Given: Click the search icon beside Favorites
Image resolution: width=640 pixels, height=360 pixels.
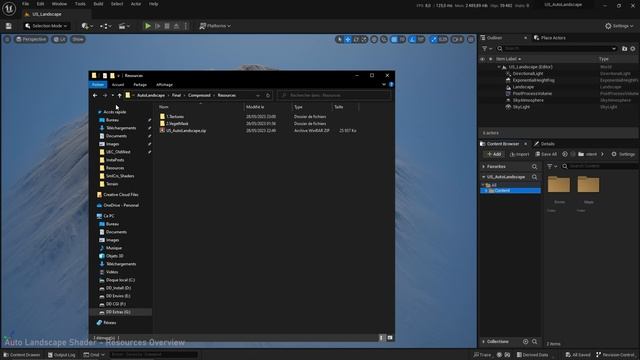Looking at the screenshot, I should click(534, 167).
